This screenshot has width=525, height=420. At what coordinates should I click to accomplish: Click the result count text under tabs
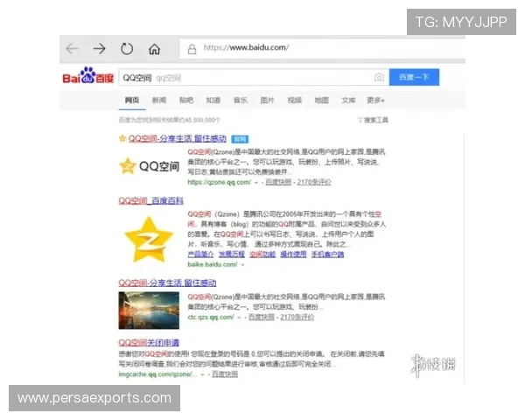pos(170,120)
